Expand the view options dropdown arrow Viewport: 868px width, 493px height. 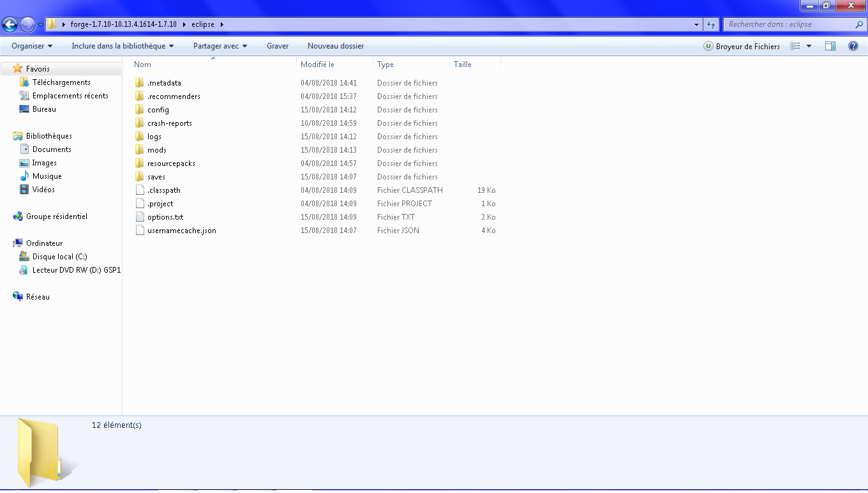point(809,46)
